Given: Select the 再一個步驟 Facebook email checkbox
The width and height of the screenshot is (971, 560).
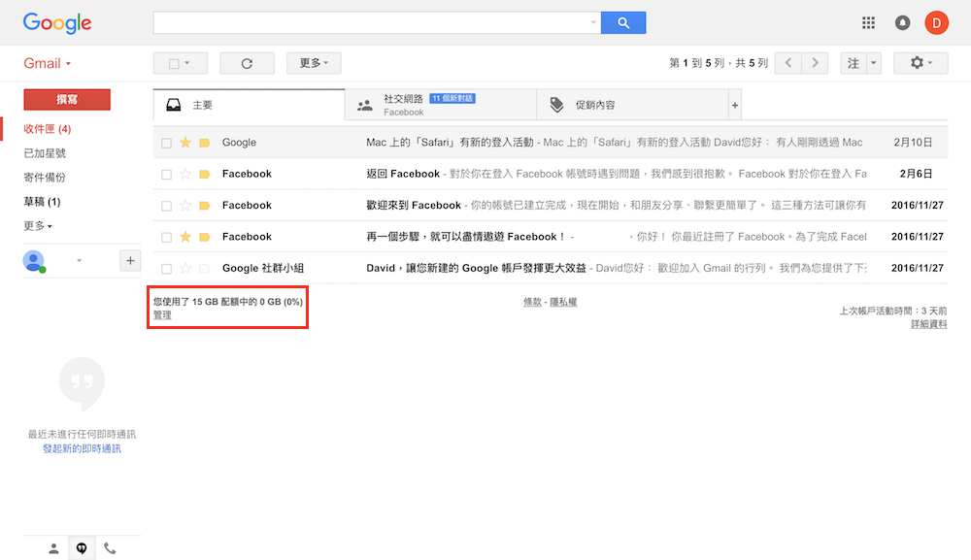Looking at the screenshot, I should (x=166, y=238).
